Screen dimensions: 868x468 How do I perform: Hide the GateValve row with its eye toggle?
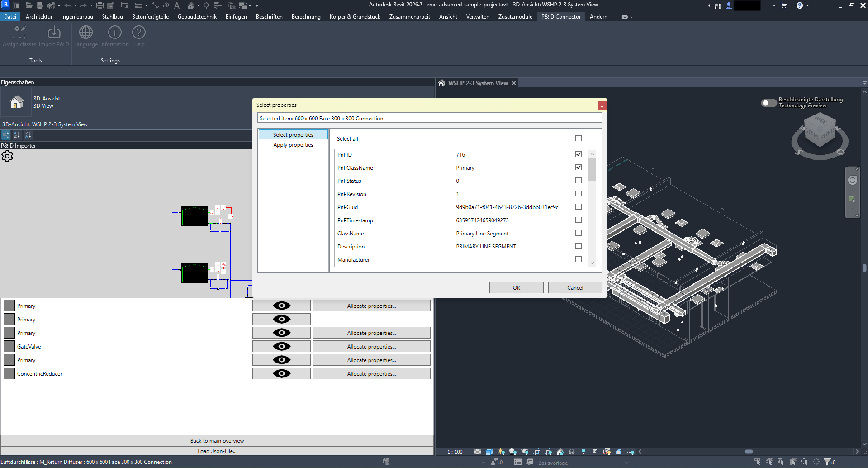coord(281,346)
